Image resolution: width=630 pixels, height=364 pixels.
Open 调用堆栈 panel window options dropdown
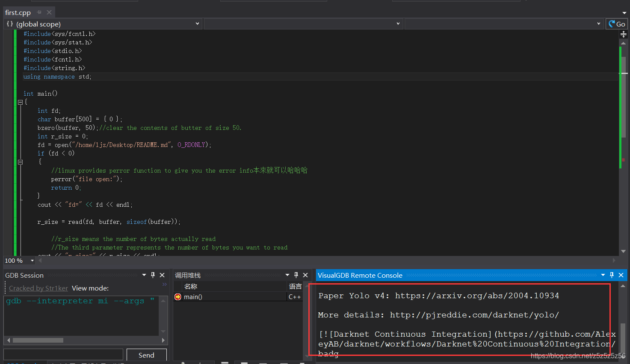click(x=287, y=275)
